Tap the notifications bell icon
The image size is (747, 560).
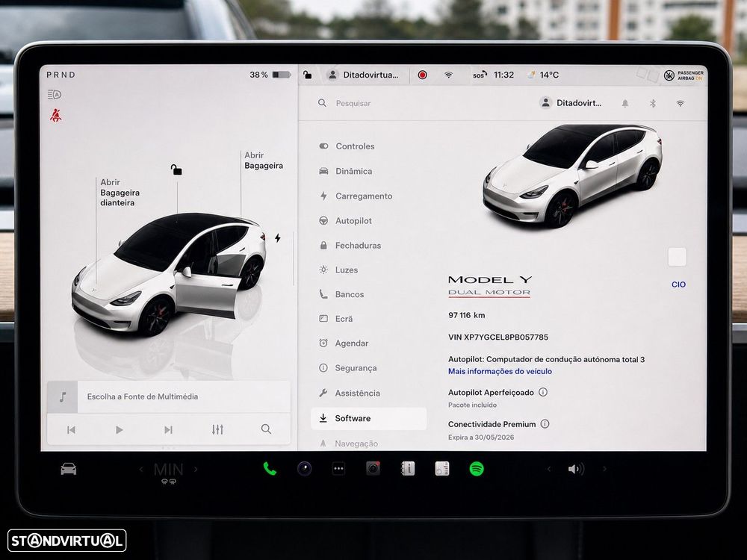pos(625,103)
